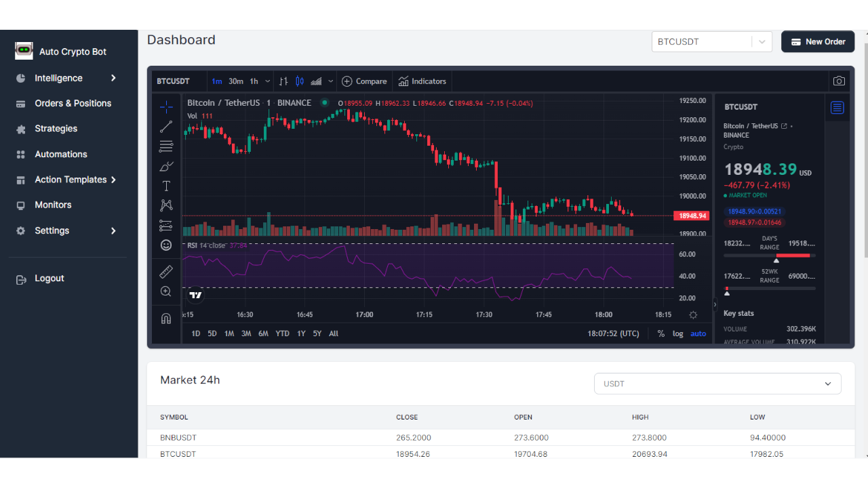Select the ruler measure tool
The height and width of the screenshot is (488, 868).
click(166, 272)
